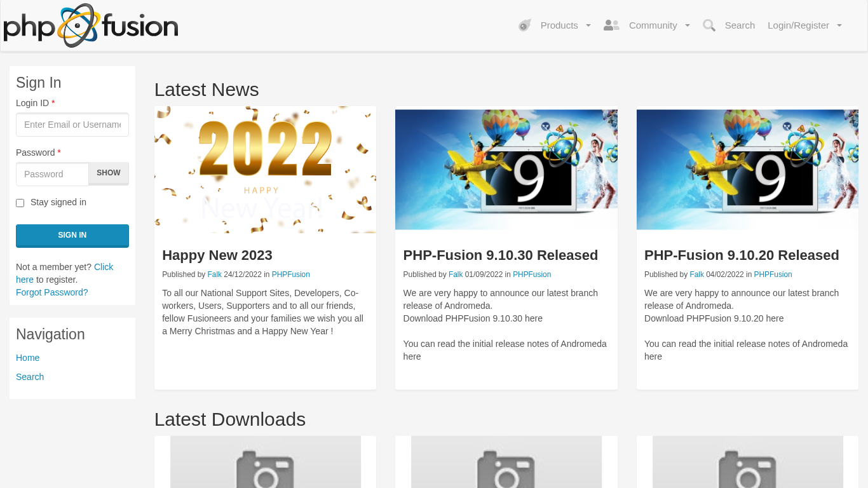This screenshot has width=868, height=488.
Task: Submit the form with SIGN IN button
Action: click(x=72, y=235)
